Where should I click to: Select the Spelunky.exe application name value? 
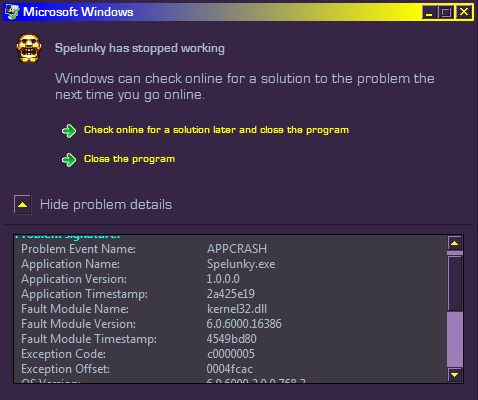(x=241, y=264)
